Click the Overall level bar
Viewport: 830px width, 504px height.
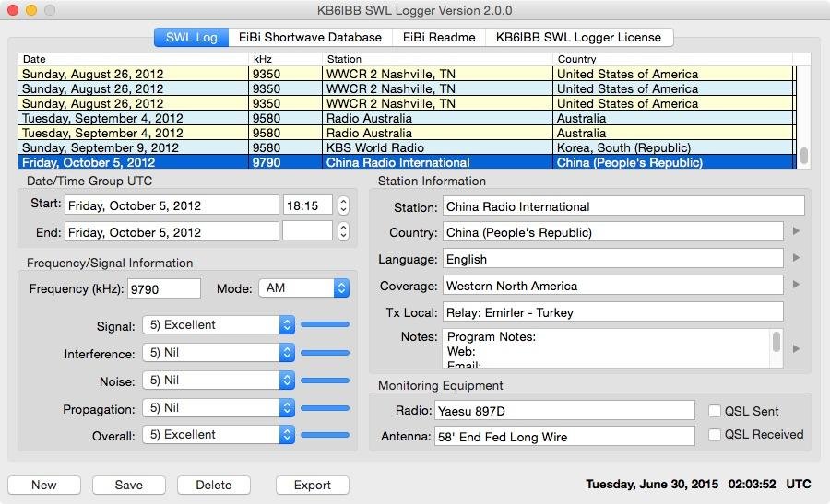point(325,435)
